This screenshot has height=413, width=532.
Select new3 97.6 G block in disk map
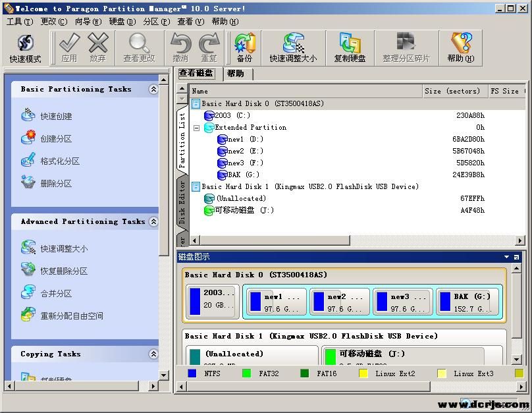[402, 302]
